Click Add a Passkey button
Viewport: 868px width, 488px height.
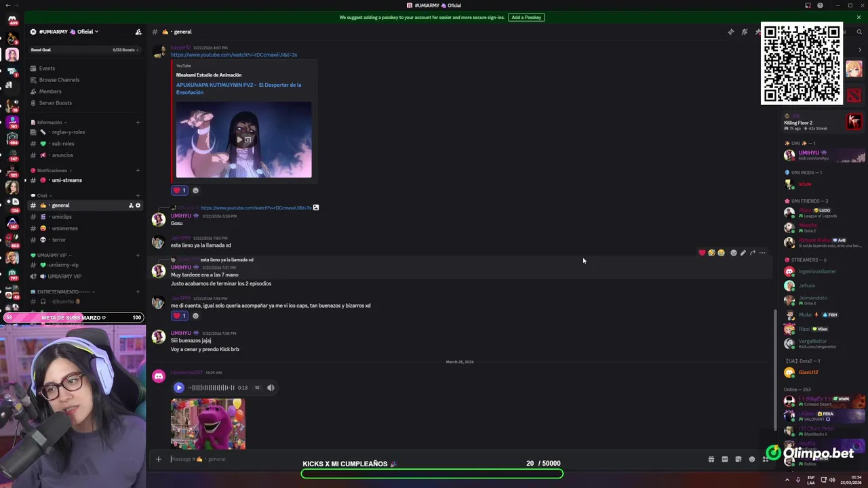[526, 17]
